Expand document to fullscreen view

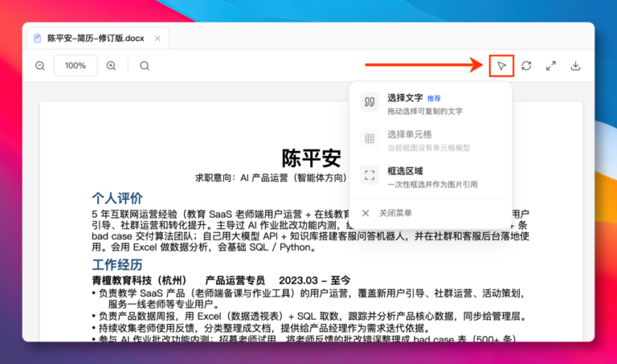pos(551,66)
